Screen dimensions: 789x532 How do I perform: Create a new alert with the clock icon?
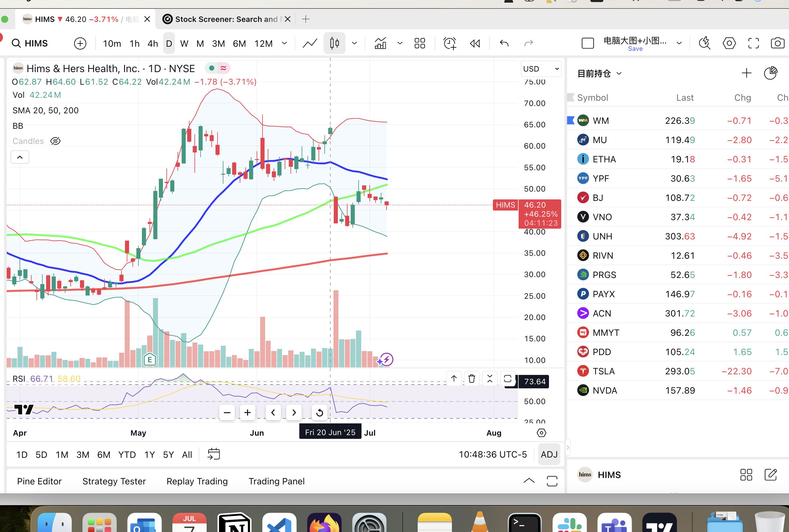click(x=449, y=43)
